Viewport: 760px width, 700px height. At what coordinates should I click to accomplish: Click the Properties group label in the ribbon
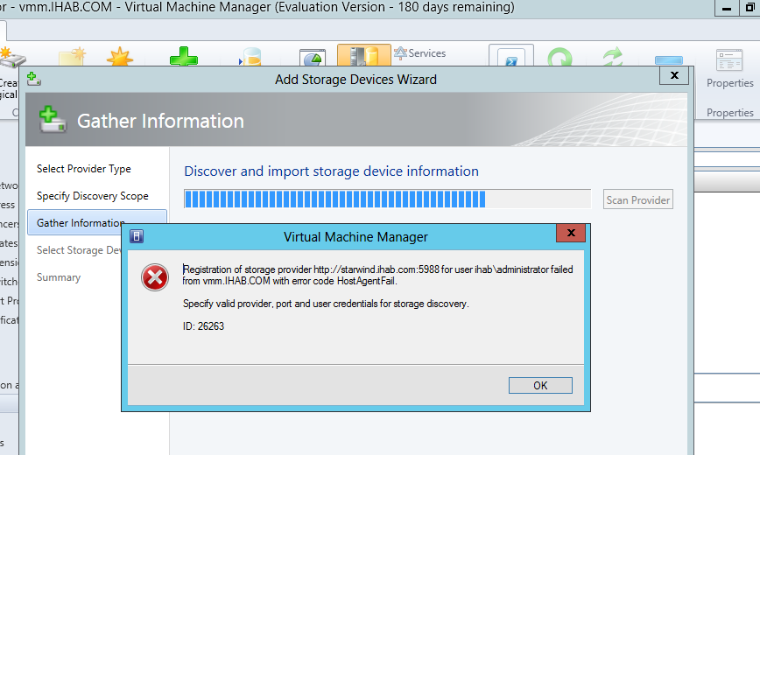[730, 112]
